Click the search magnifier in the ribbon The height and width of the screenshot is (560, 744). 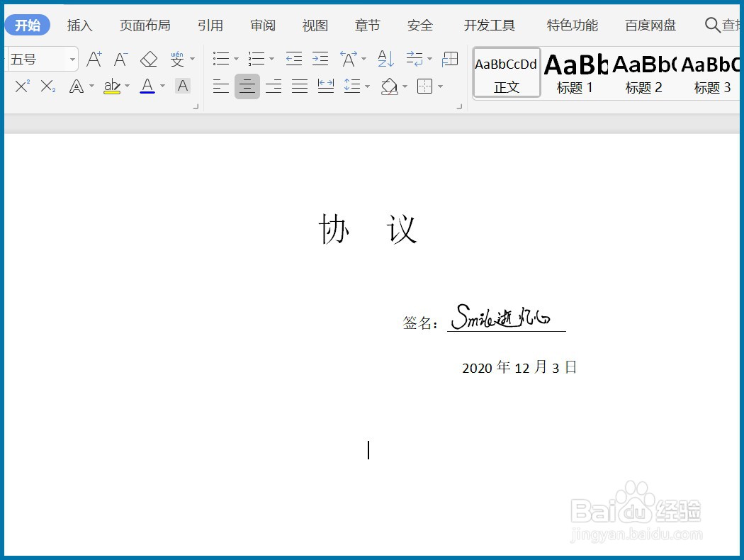713,24
